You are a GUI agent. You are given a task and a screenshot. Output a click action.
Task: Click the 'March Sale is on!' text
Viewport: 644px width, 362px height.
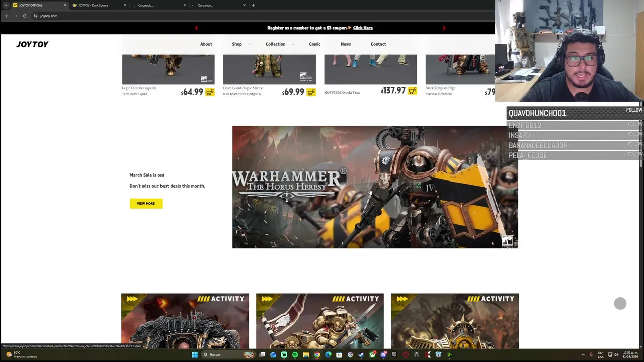pos(146,175)
